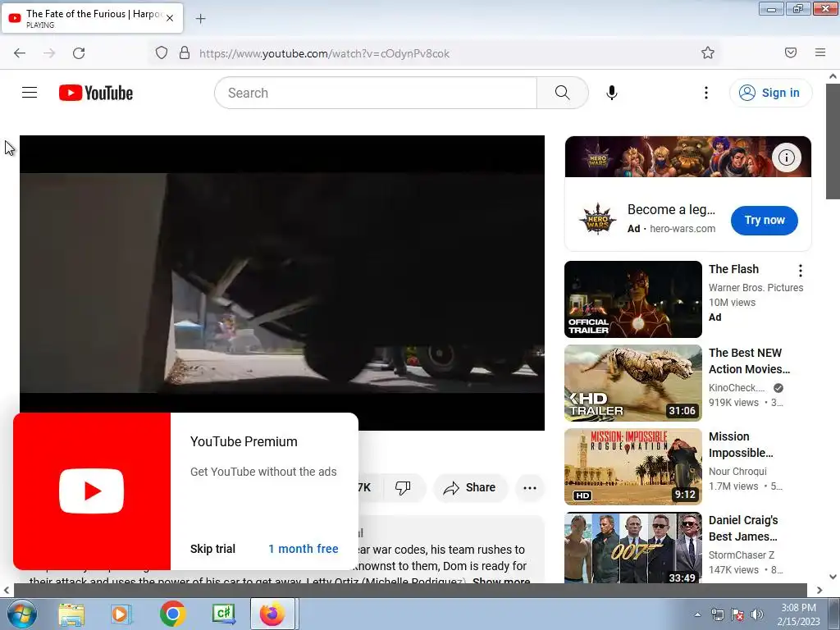Open Daniel Craig's Best James Bond thumbnail

(632, 547)
